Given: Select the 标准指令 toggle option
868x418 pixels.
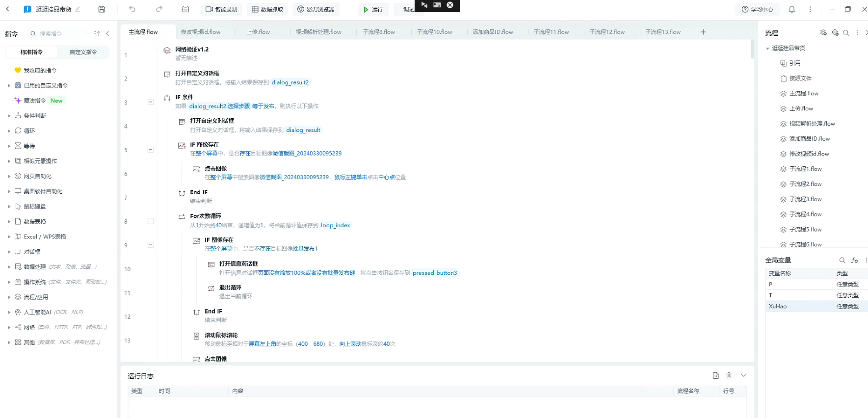Looking at the screenshot, I should (x=31, y=52).
